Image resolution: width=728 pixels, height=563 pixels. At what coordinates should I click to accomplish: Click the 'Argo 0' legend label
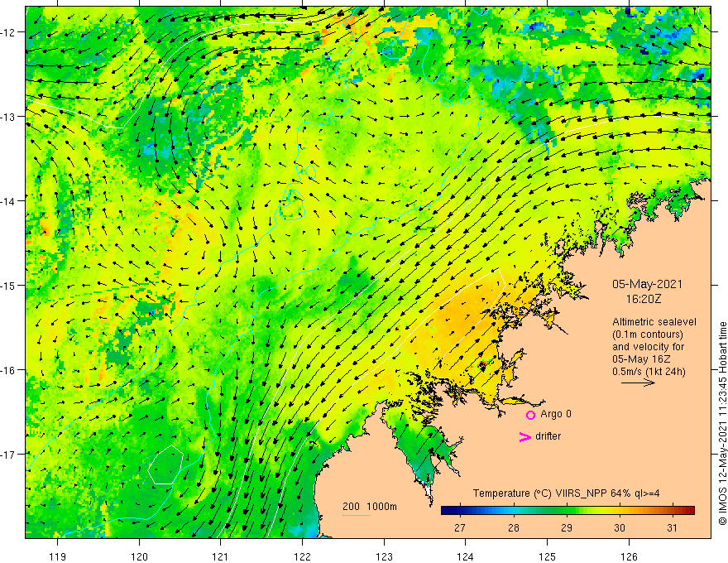(556, 414)
